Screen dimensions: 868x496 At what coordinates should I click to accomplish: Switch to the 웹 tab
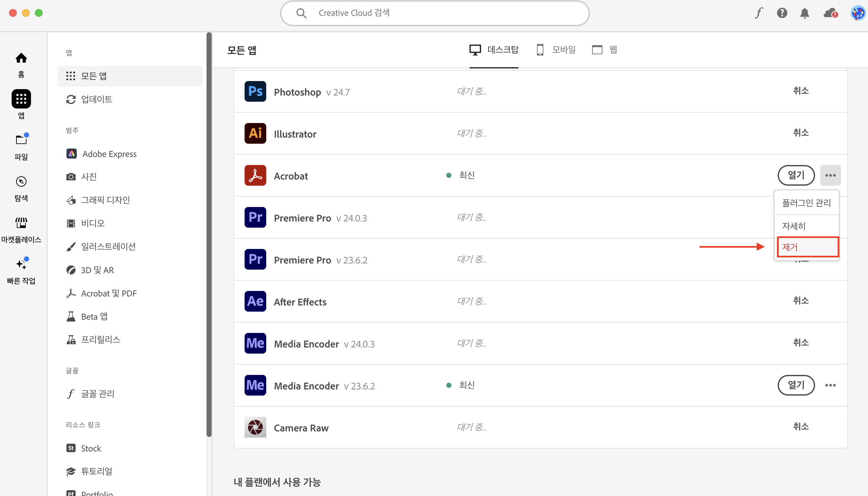coord(605,50)
